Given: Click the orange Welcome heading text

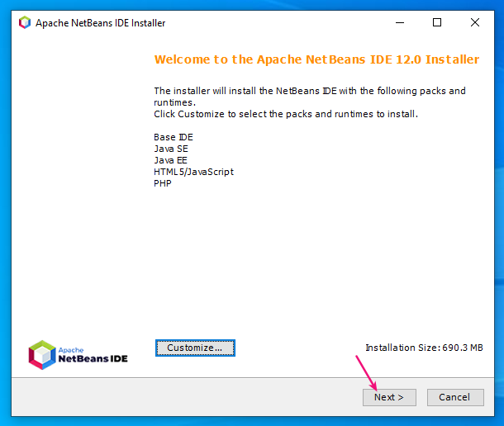Looking at the screenshot, I should coord(316,59).
